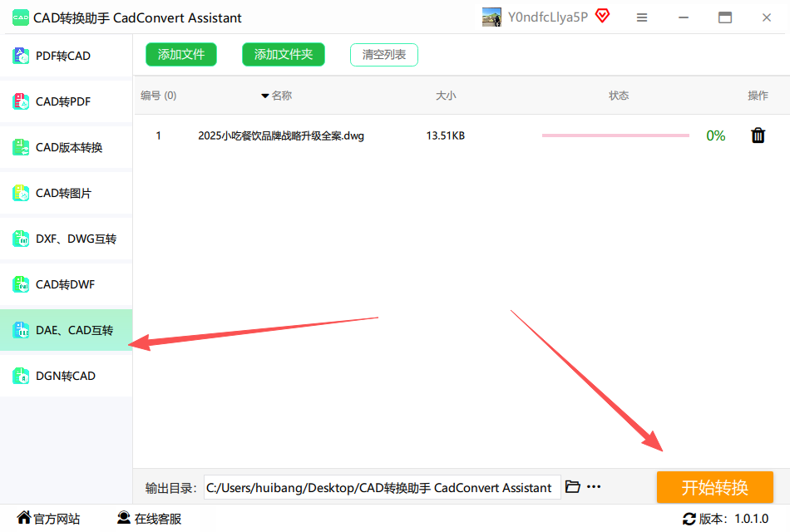Image resolution: width=790 pixels, height=532 pixels.
Task: Select DGN转CAD in the sidebar
Action: point(66,376)
